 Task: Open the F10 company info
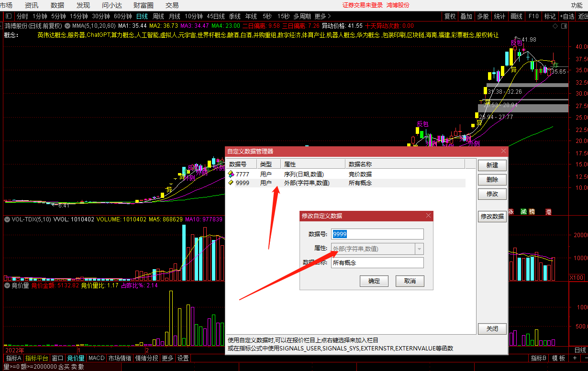533,16
